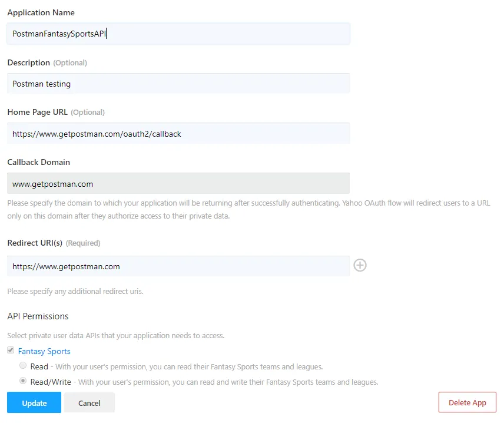Select the PostmanFantasySportsAPI text
The width and height of the screenshot is (504, 423).
point(58,34)
